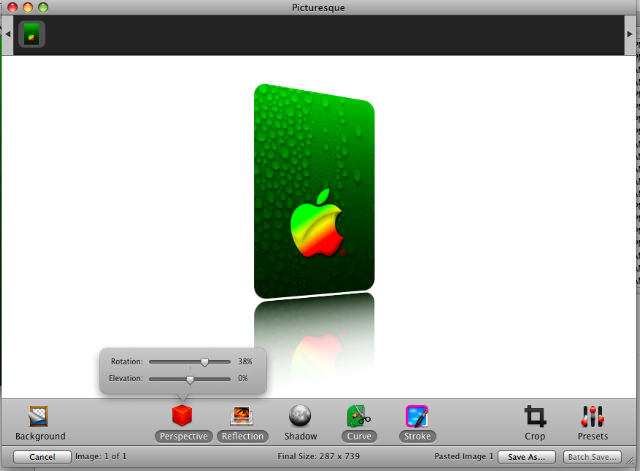Click the Reflection photo icon
The image size is (640, 471).
242,416
